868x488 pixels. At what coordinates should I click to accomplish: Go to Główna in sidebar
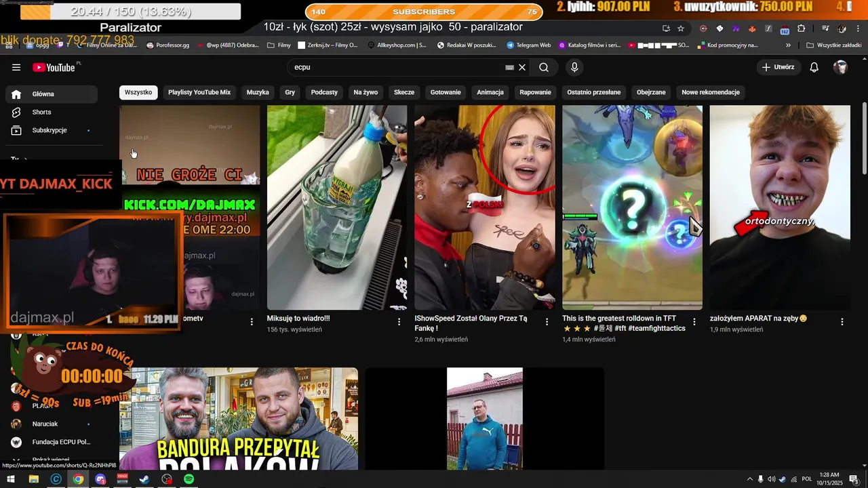tap(52, 94)
